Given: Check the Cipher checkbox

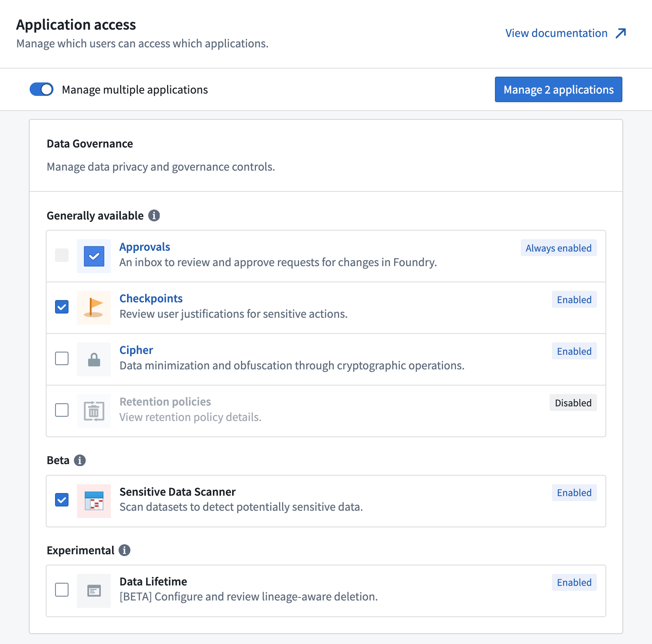Looking at the screenshot, I should pos(62,358).
